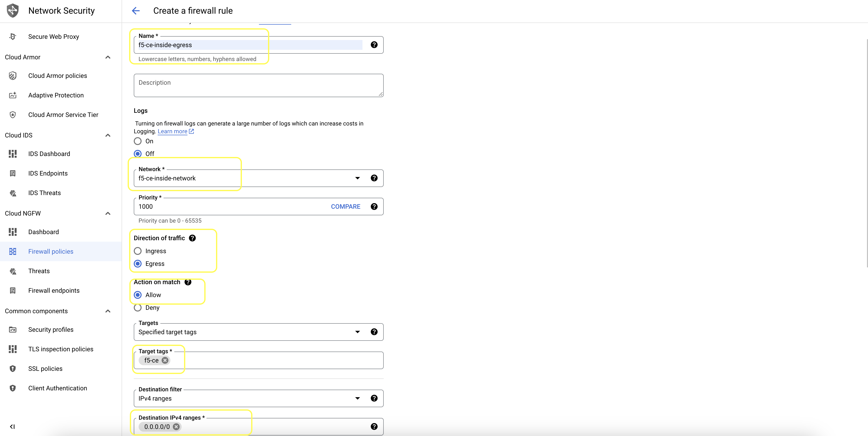This screenshot has height=436, width=868.
Task: Collapse the sidebar with the bottom-left arrow icon
Action: click(x=12, y=426)
